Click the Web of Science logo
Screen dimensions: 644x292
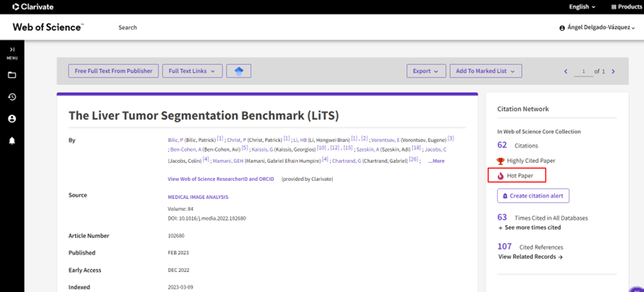(48, 27)
